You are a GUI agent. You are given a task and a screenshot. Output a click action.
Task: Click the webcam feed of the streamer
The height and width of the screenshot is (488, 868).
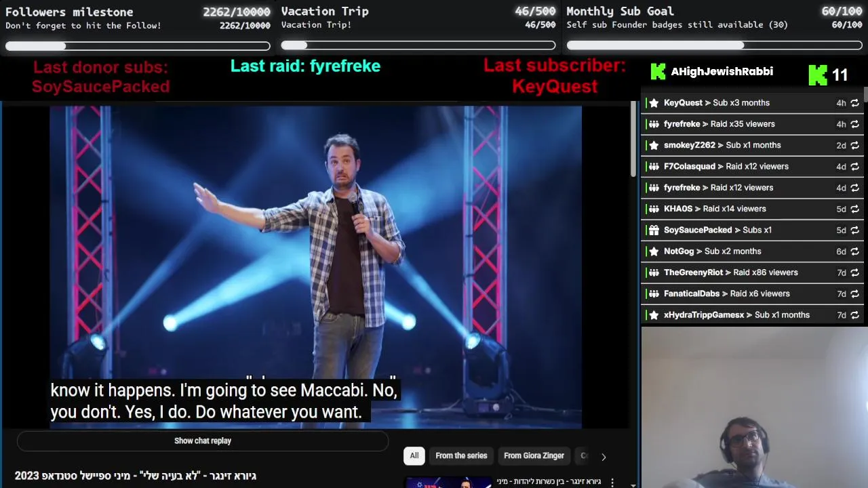[754, 407]
